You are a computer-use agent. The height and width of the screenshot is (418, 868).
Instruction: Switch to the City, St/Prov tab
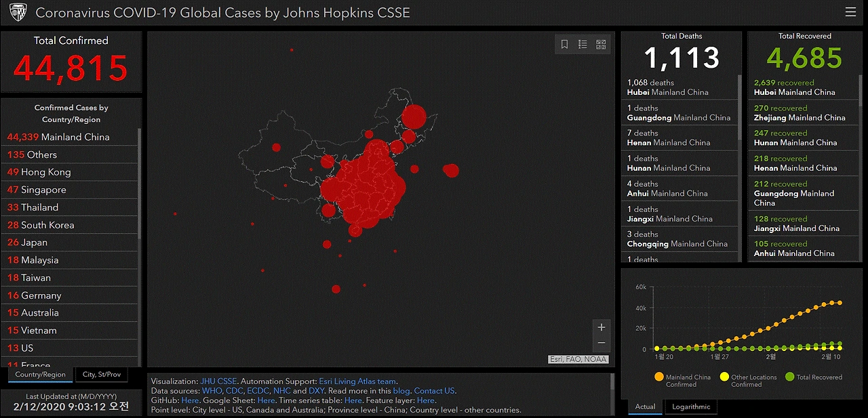pyautogui.click(x=102, y=375)
